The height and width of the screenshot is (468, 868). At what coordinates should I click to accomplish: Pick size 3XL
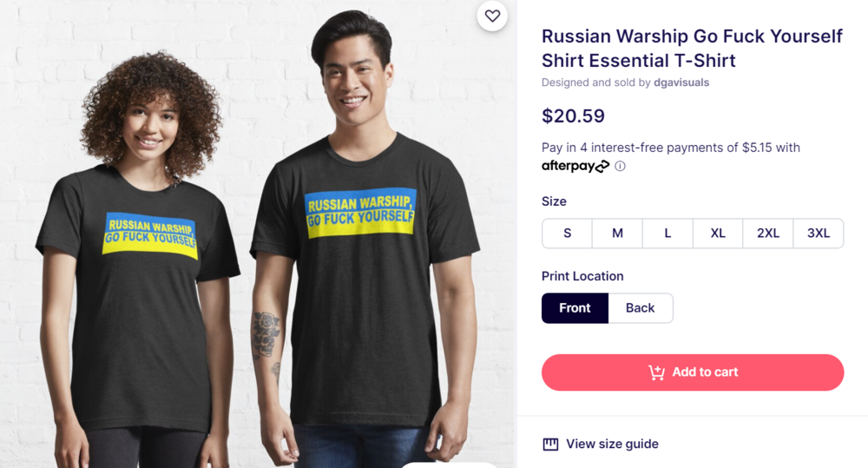coord(819,233)
